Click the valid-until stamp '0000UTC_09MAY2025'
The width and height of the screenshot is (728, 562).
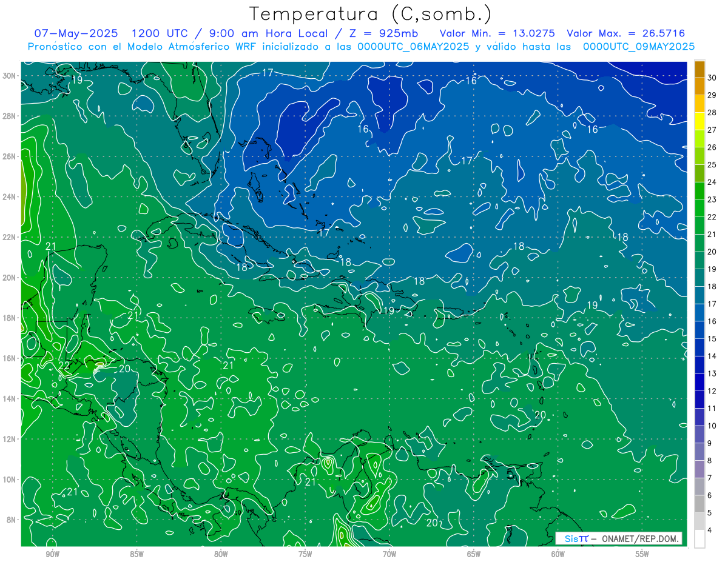pos(639,47)
